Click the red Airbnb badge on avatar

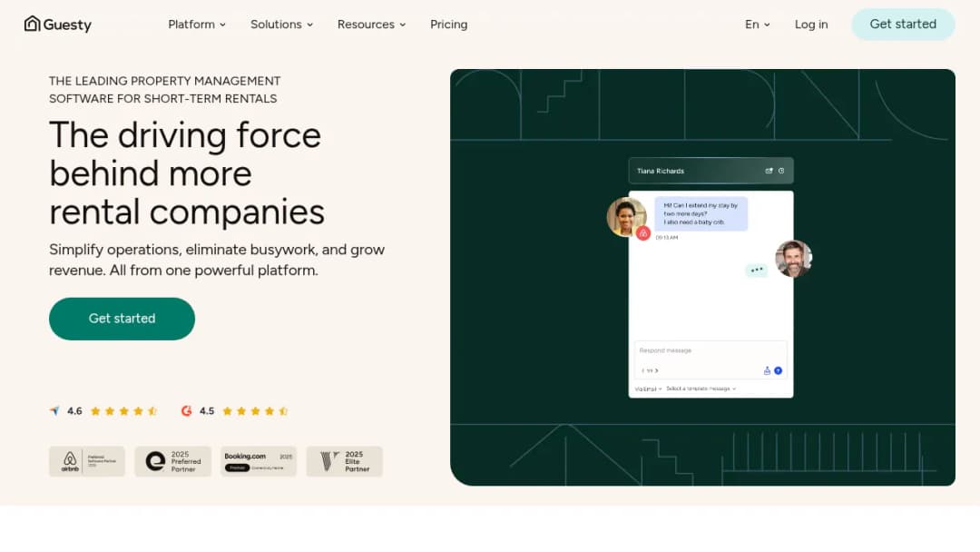(x=643, y=233)
